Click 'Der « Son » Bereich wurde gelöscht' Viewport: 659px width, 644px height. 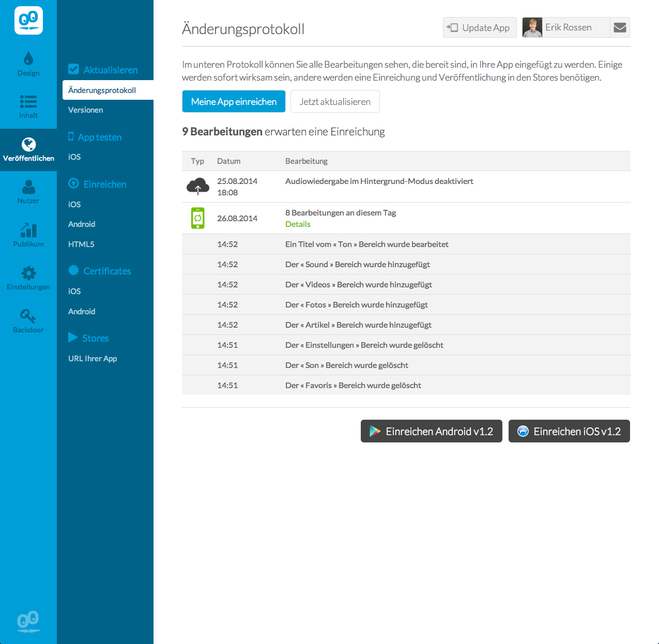[x=347, y=365]
